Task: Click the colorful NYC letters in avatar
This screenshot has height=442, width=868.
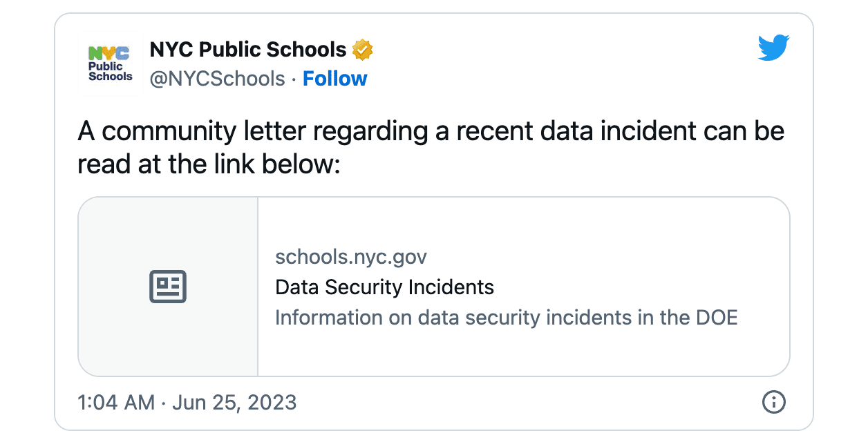Action: pos(110,53)
